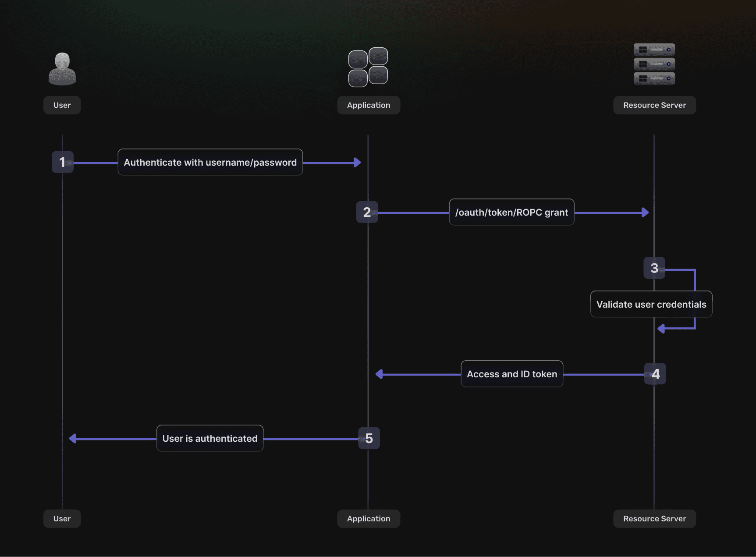Click the top Resource Server label
The width and height of the screenshot is (756, 557).
[x=654, y=105]
